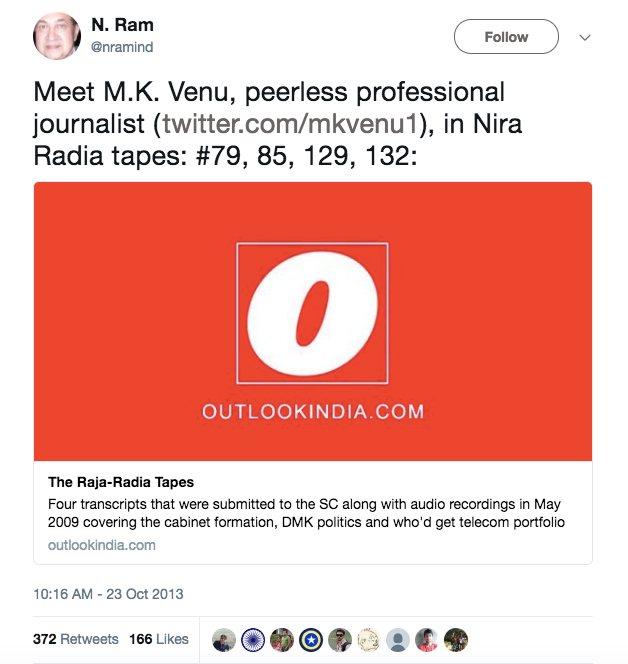
Task: Click the third liker avatar
Action: coord(283,640)
